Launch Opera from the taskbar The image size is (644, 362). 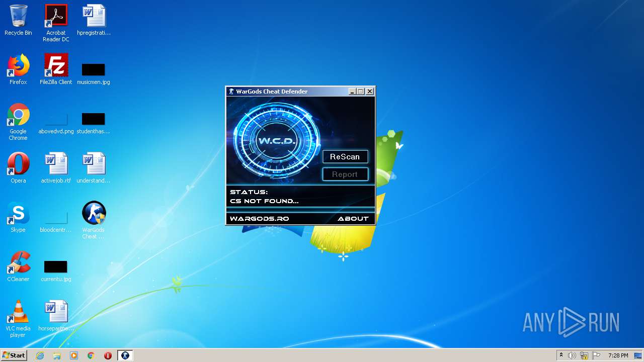[108, 355]
